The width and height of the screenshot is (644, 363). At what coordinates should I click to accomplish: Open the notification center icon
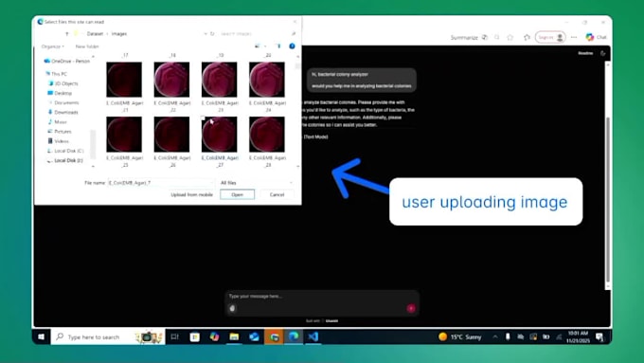600,337
